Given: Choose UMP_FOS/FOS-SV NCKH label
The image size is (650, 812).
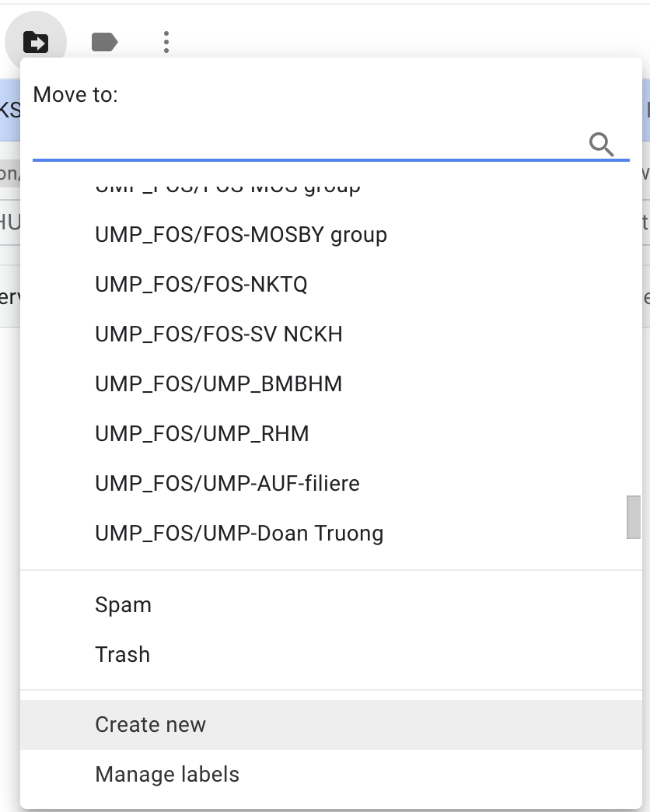Looking at the screenshot, I should (218, 334).
